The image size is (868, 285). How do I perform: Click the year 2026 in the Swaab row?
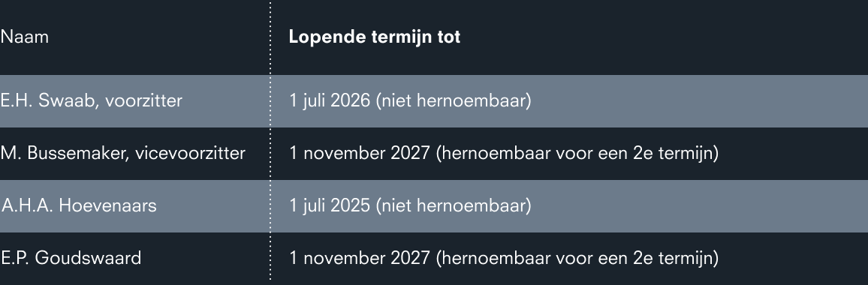tap(350, 100)
